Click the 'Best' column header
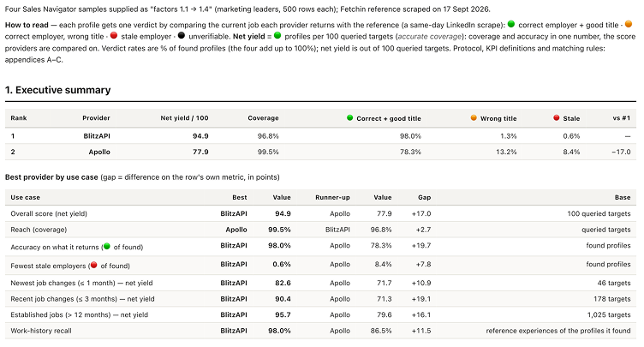 (240, 197)
